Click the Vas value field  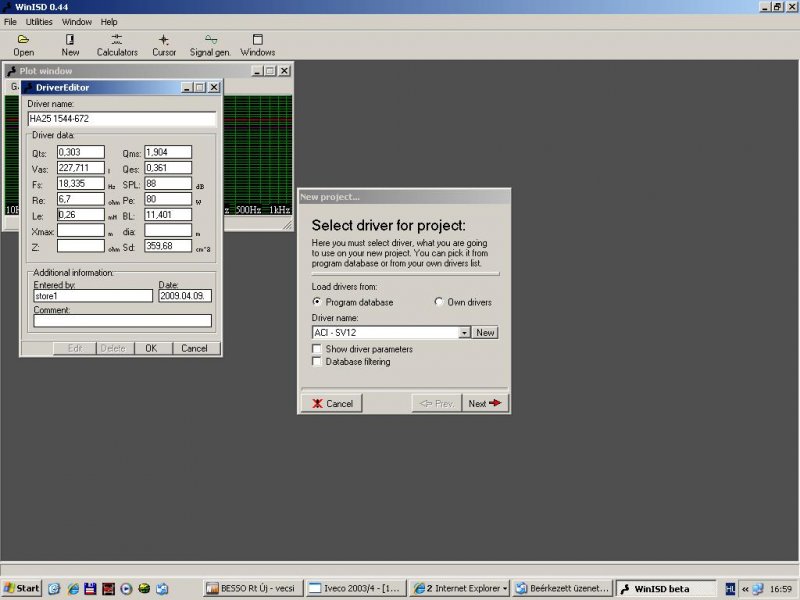click(x=81, y=168)
